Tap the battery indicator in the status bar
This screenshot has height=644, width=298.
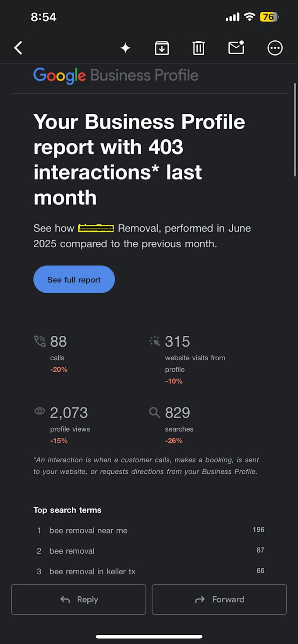pyautogui.click(x=269, y=17)
